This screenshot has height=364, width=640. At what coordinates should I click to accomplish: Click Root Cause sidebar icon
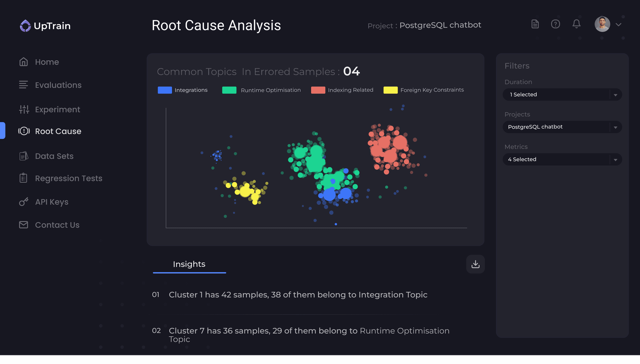pos(23,131)
